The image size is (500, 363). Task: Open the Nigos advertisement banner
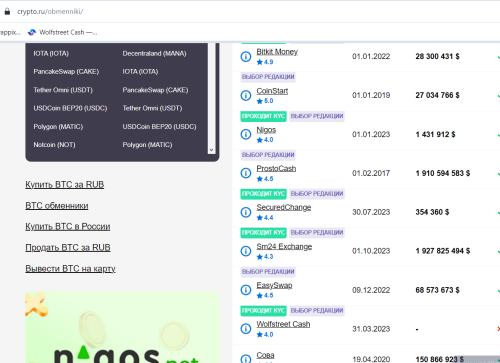pyautogui.click(x=122, y=327)
